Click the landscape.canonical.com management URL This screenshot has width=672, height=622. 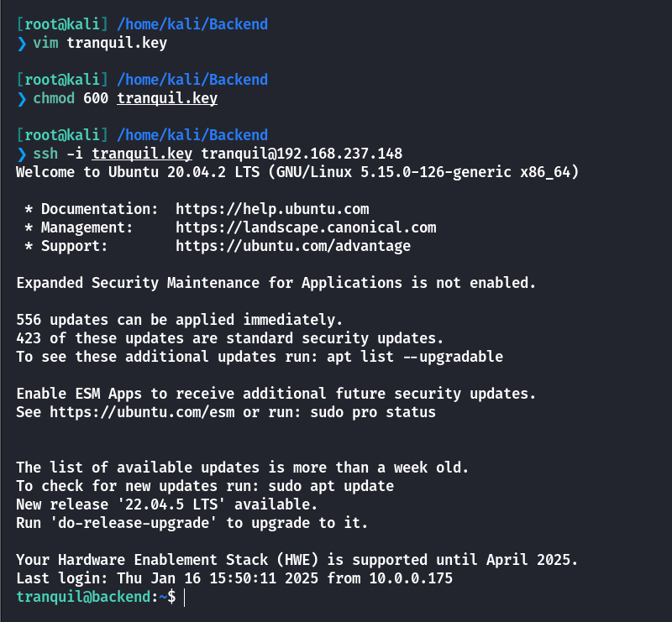tap(306, 227)
